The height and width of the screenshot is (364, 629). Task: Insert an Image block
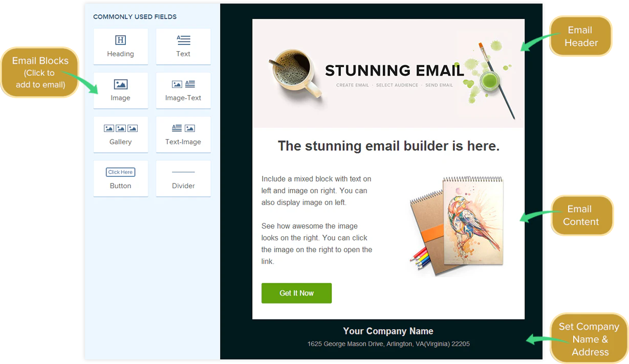coord(121,90)
